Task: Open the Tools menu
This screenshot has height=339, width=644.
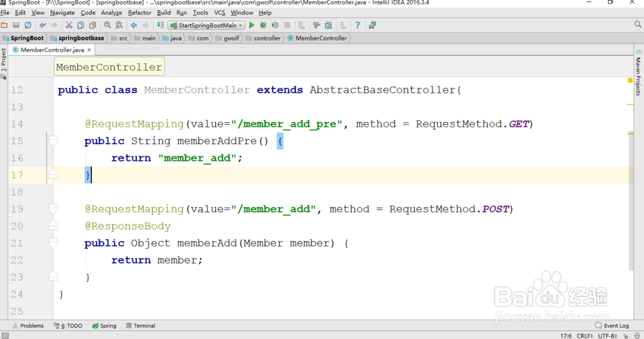Action: click(200, 13)
